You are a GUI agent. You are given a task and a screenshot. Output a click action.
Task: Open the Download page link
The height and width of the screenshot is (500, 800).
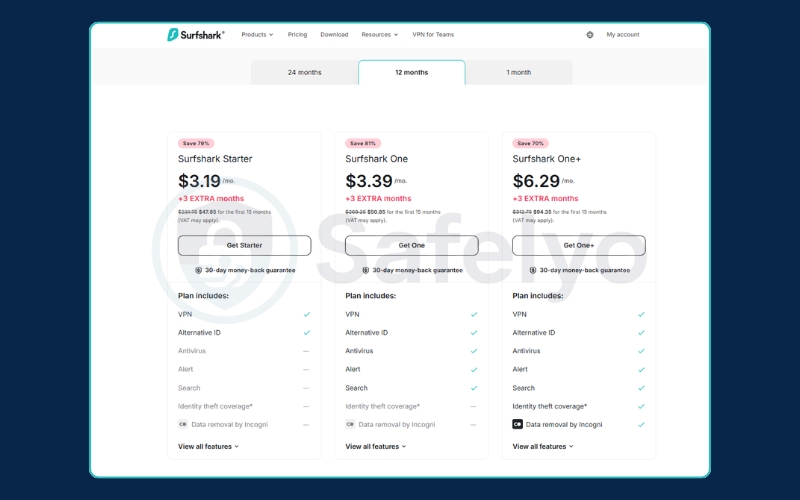coord(334,35)
